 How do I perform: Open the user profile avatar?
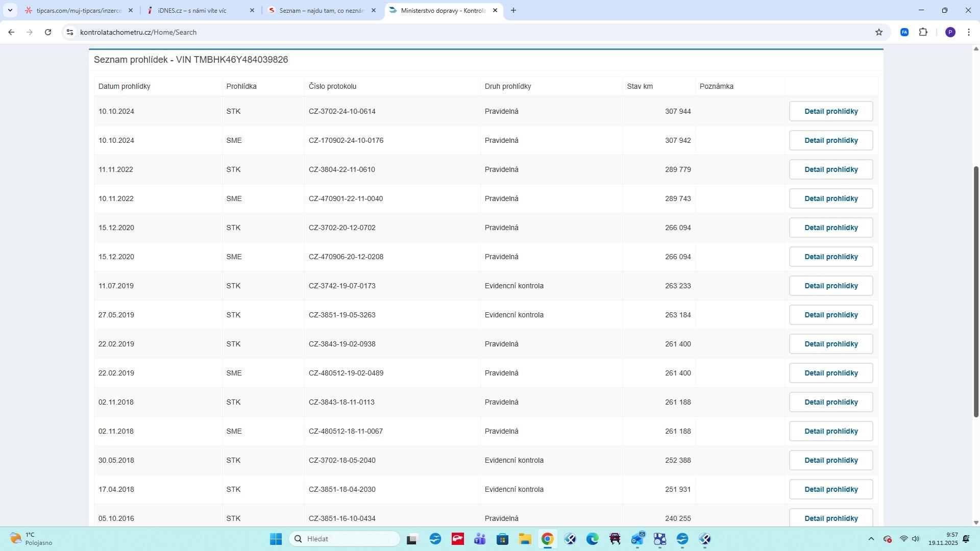coord(950,32)
